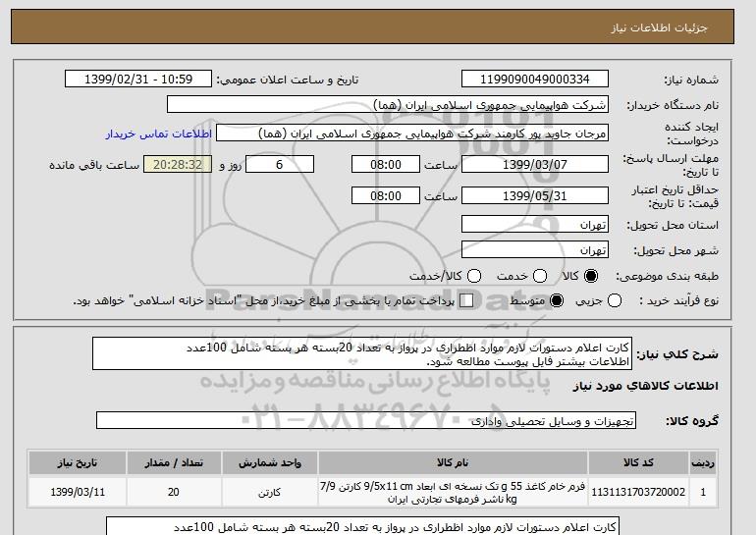Click the گروه کالا field
The height and width of the screenshot is (535, 756).
366,421
